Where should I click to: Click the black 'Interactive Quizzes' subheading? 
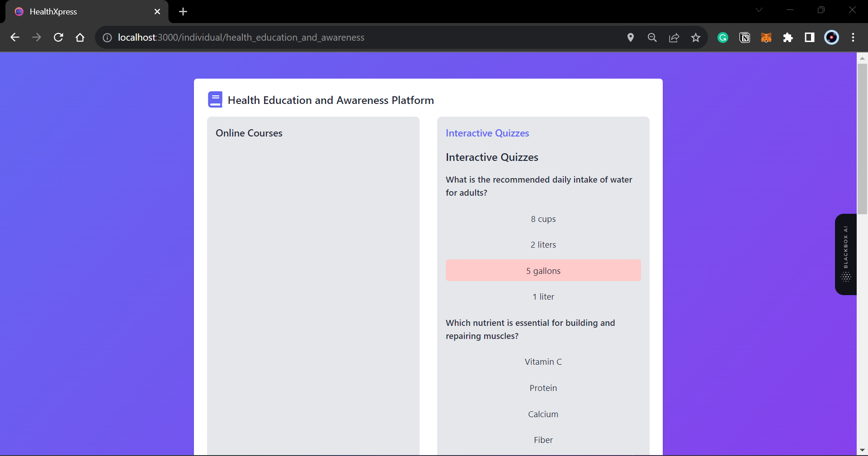pyautogui.click(x=492, y=157)
